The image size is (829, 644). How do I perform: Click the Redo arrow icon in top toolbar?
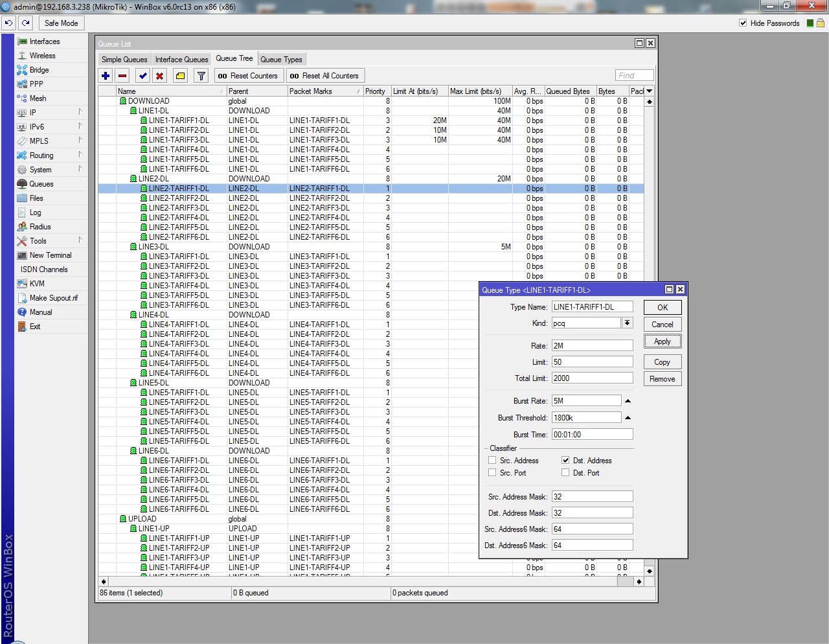26,23
